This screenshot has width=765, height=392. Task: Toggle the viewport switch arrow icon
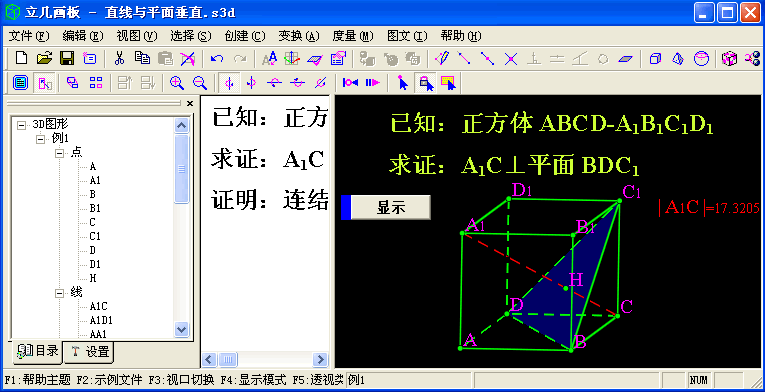(44, 83)
